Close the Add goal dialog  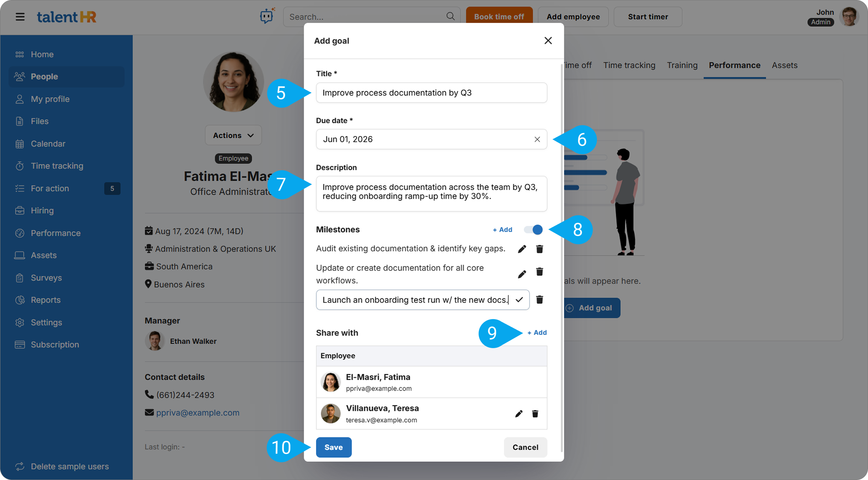point(548,41)
